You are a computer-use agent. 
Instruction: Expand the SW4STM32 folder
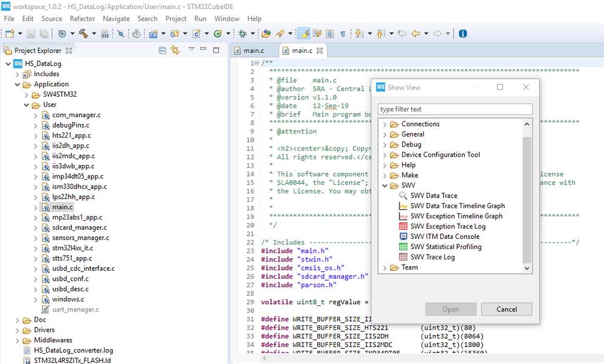pyautogui.click(x=27, y=94)
